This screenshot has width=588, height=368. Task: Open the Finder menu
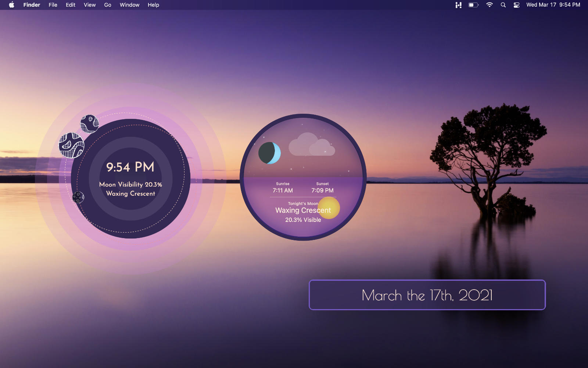(32, 5)
